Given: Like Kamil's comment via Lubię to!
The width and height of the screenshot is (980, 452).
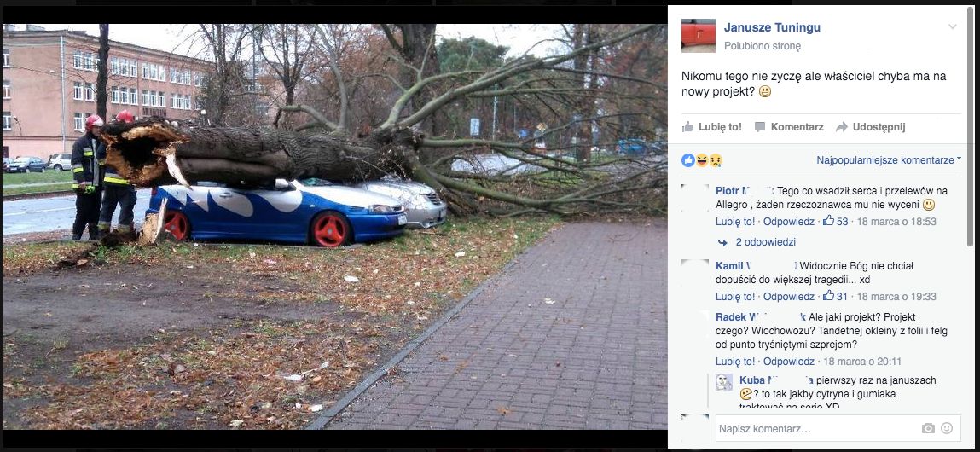Looking at the screenshot, I should click(735, 296).
